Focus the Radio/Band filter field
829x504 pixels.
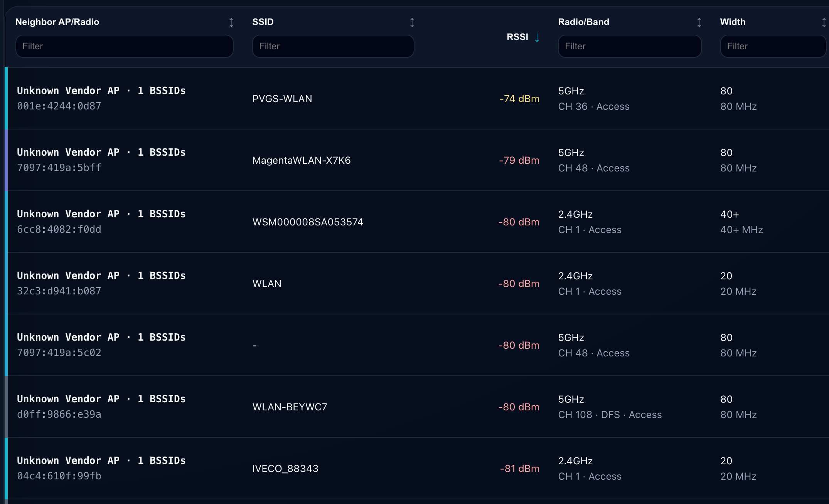[630, 46]
